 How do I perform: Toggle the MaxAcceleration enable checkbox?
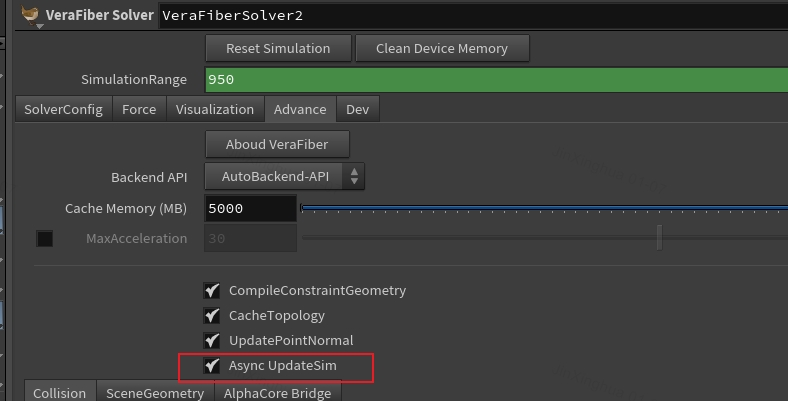pos(45,238)
